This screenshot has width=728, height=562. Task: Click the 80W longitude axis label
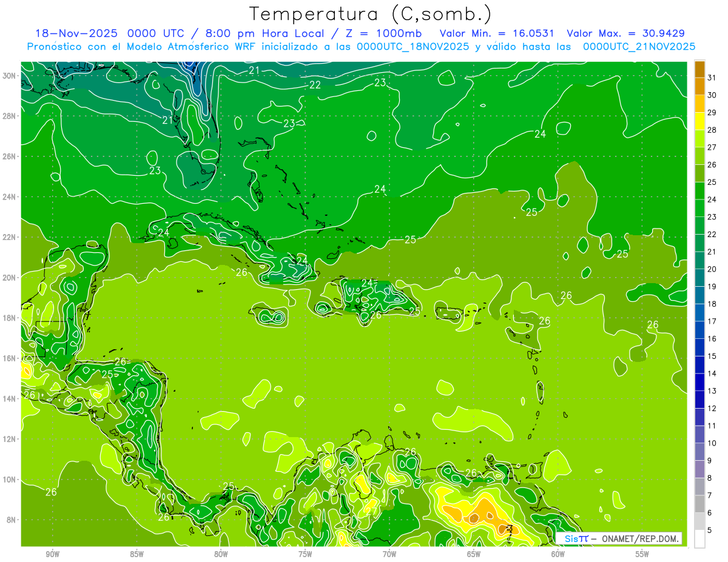221,555
